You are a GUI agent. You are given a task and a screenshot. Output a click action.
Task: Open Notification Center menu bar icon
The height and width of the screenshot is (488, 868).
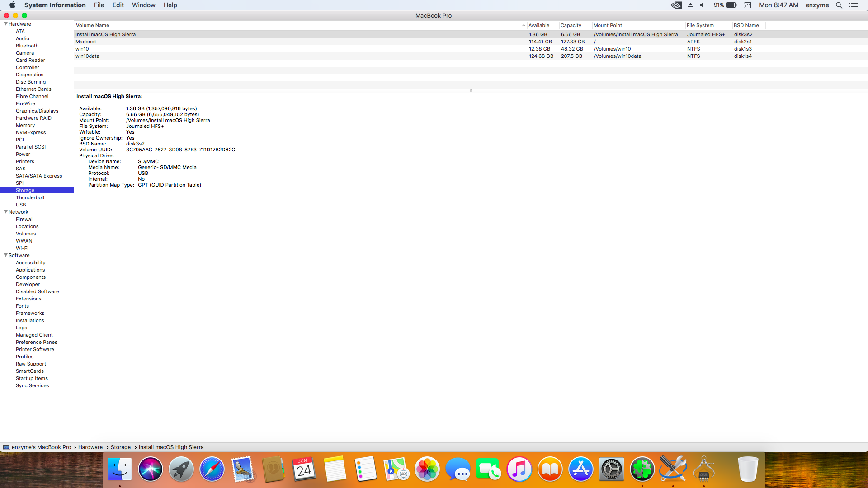point(854,5)
